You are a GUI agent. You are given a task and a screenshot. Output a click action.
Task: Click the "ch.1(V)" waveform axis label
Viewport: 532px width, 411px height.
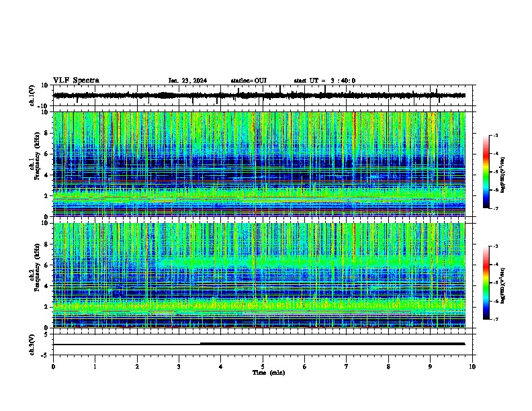[x=32, y=95]
